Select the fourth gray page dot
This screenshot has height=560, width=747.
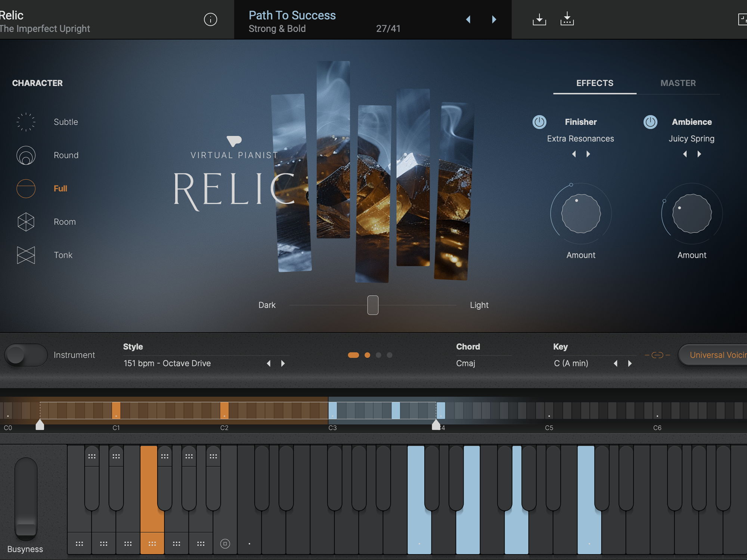[390, 355]
